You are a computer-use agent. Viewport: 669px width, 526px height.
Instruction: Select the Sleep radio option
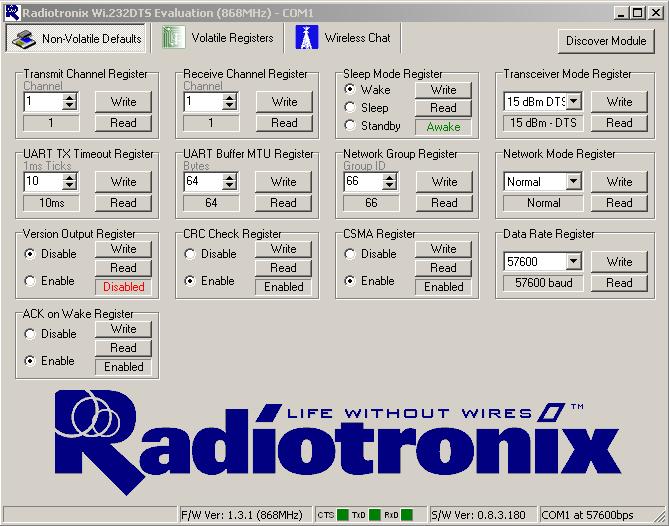click(350, 108)
